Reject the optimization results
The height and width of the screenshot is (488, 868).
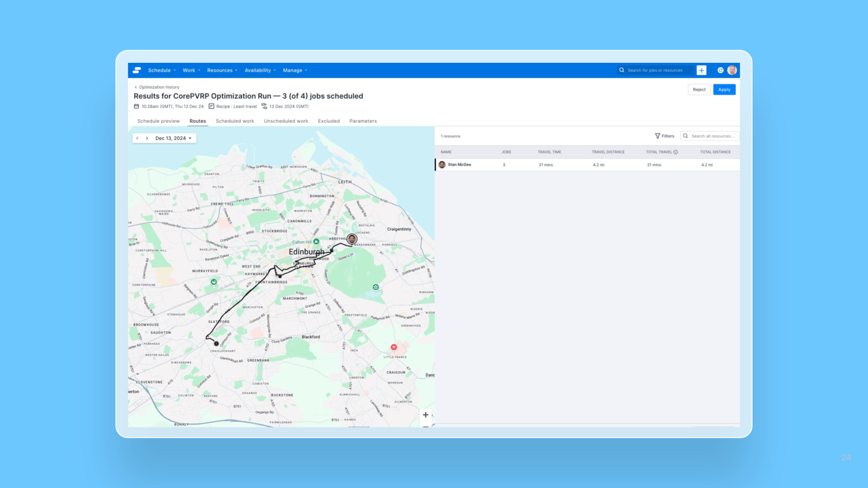(x=699, y=89)
